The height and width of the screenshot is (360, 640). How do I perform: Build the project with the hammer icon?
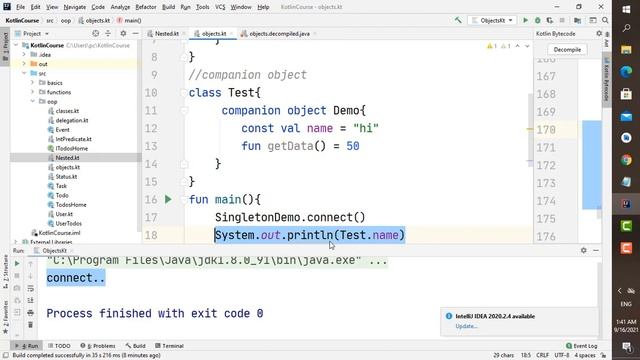(458, 20)
